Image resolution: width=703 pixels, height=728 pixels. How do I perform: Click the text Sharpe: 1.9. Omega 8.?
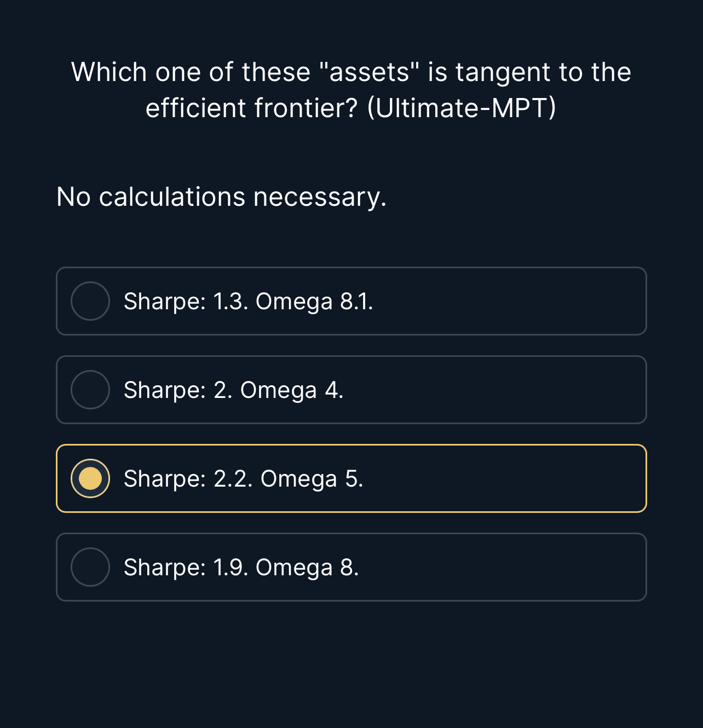tap(241, 567)
